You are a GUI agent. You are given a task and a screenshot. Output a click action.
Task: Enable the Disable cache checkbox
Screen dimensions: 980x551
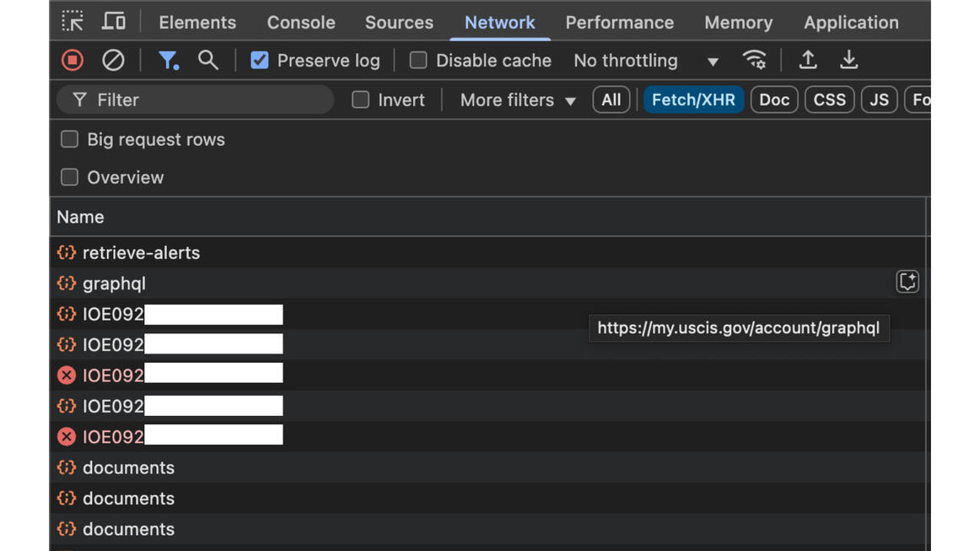[418, 61]
